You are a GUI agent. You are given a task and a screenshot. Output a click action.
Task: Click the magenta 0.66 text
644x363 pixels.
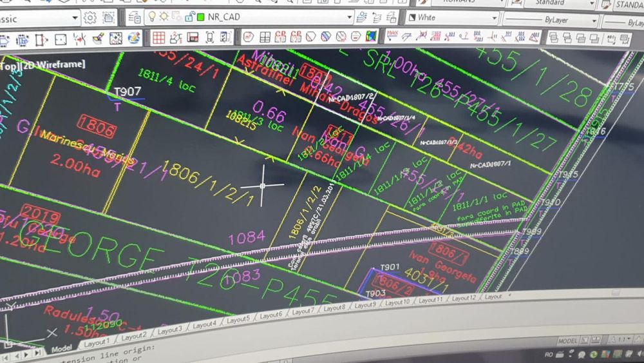269,112
